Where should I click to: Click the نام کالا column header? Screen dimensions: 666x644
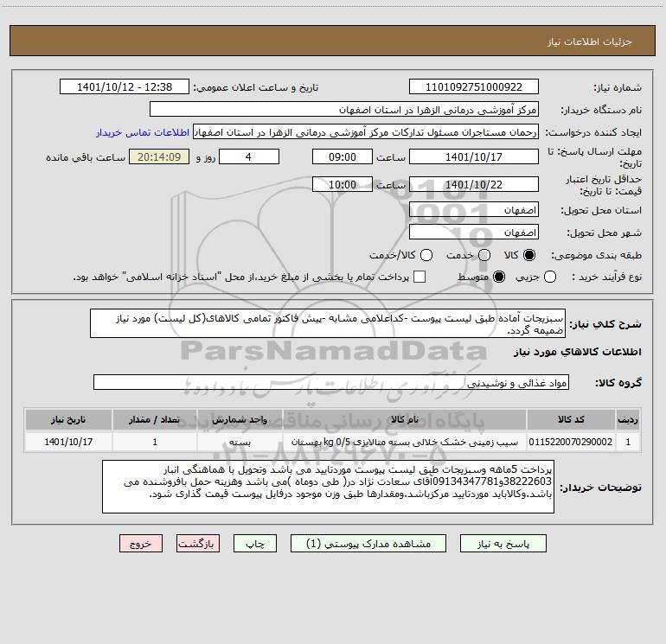(x=405, y=419)
